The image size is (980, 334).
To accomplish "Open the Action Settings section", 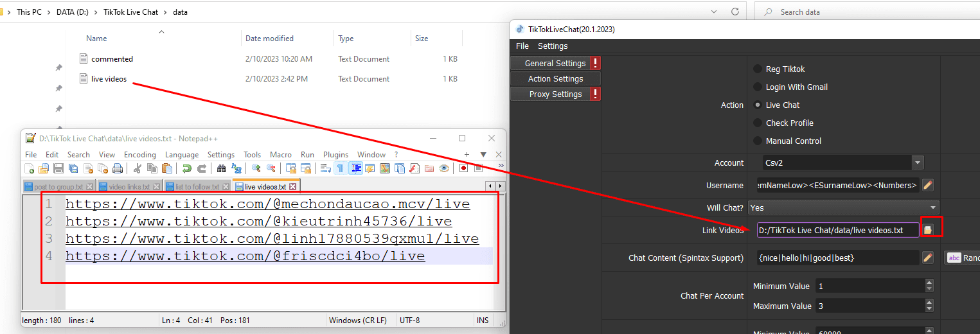I will [x=556, y=78].
